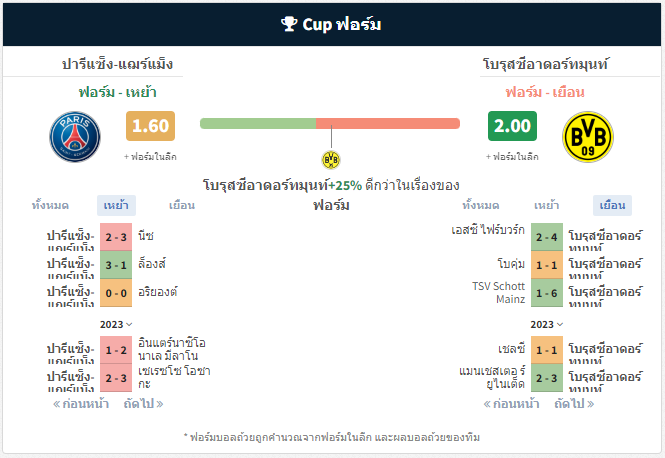Click the small BVB marker under the form bar
This screenshot has width=665, height=458.
pos(331,160)
